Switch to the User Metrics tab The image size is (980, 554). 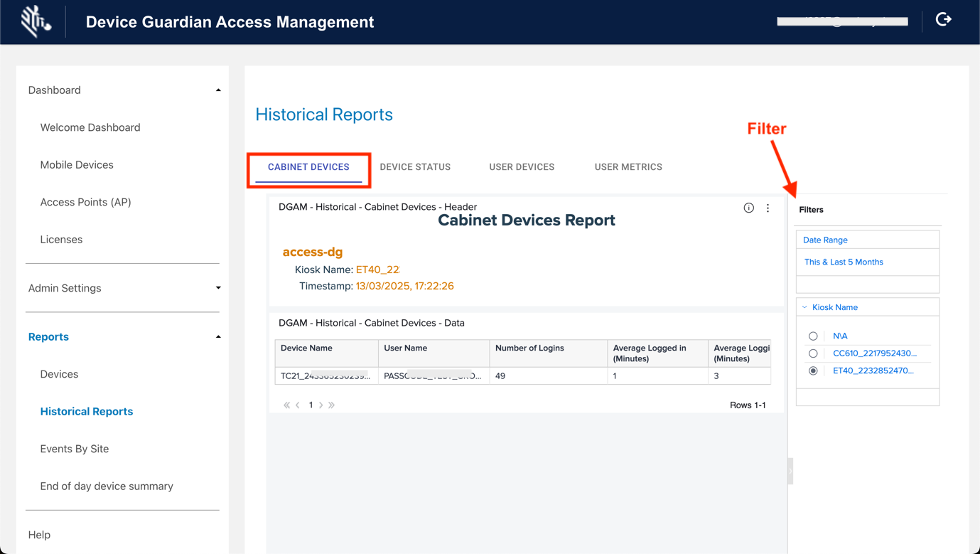(x=628, y=167)
